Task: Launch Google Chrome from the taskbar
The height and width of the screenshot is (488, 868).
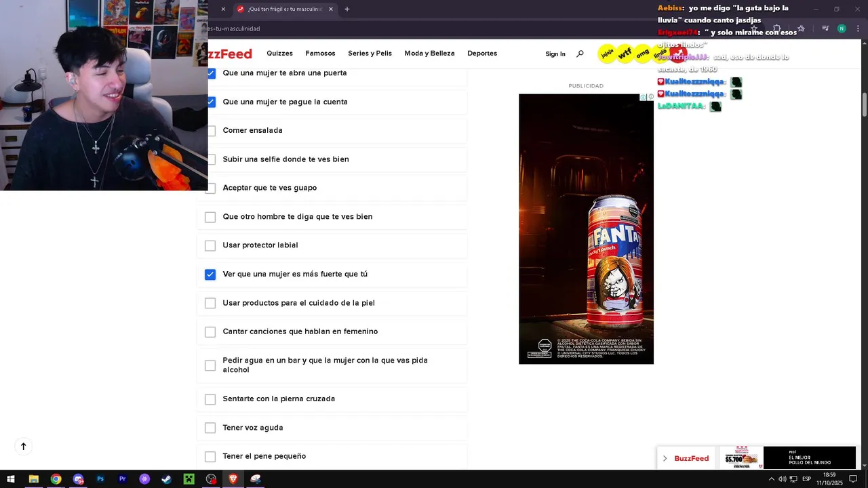Action: (x=56, y=479)
